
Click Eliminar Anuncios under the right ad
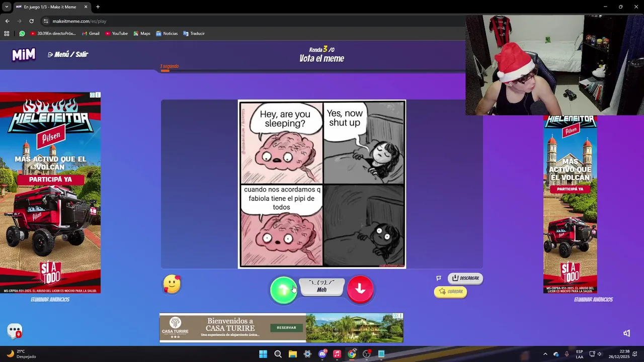tap(593, 300)
